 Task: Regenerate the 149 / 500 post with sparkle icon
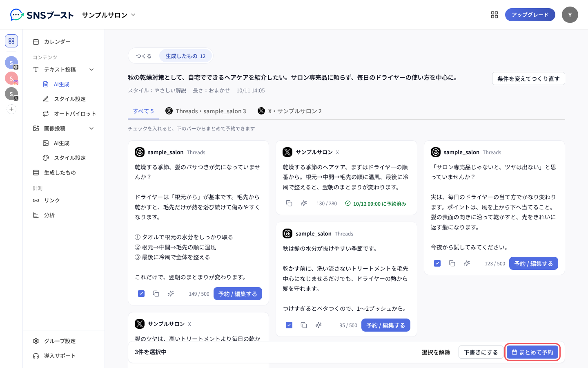coord(171,294)
